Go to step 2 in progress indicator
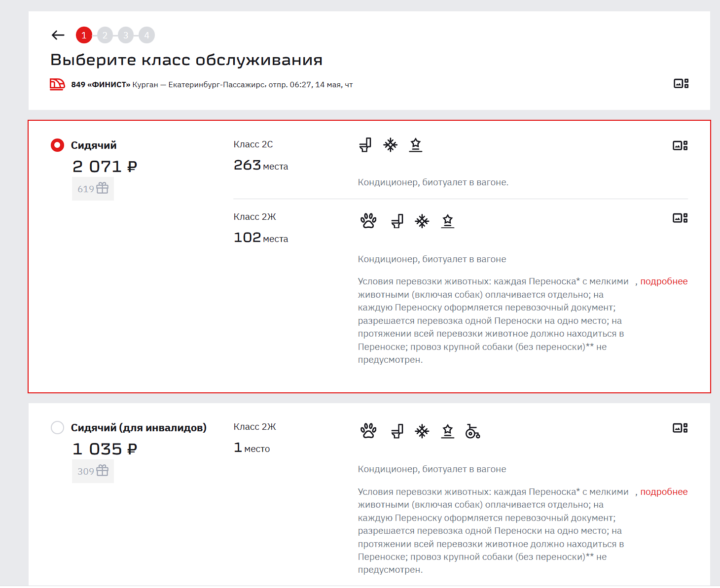This screenshot has width=720, height=588. click(x=105, y=35)
